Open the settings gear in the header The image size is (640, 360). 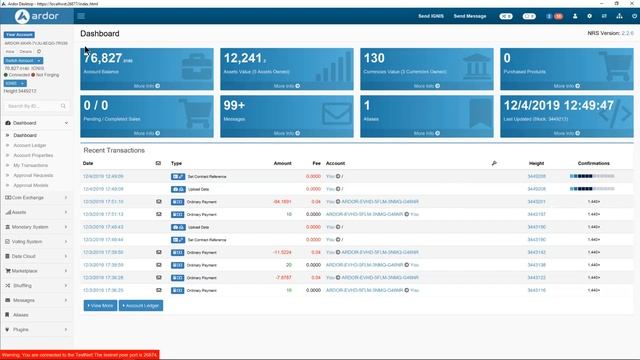coord(589,16)
